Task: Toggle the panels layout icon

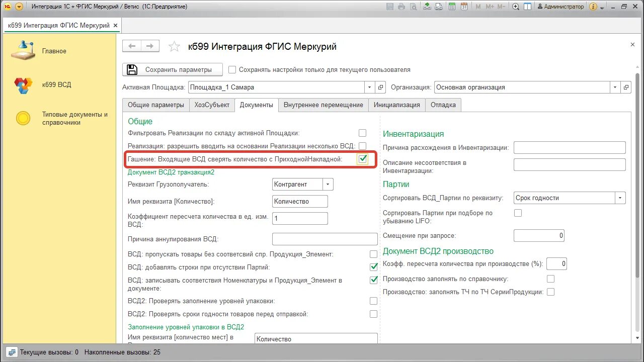Action: (x=528, y=7)
